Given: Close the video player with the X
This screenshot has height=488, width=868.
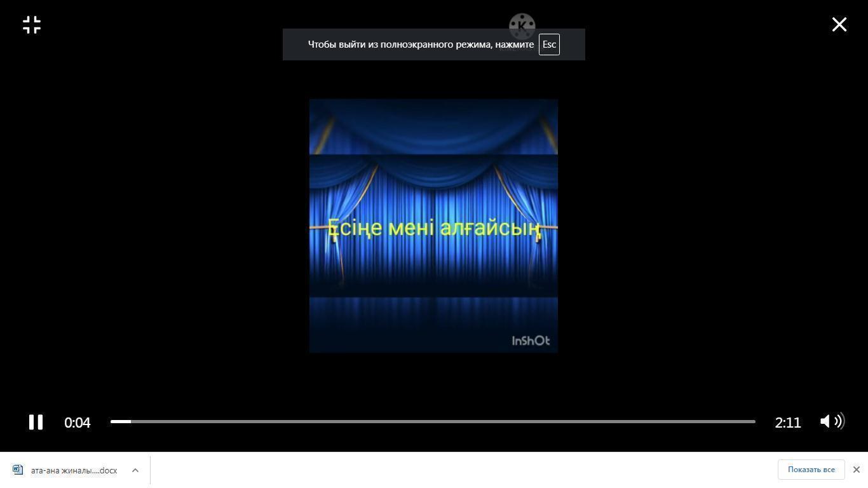Looking at the screenshot, I should tap(839, 24).
